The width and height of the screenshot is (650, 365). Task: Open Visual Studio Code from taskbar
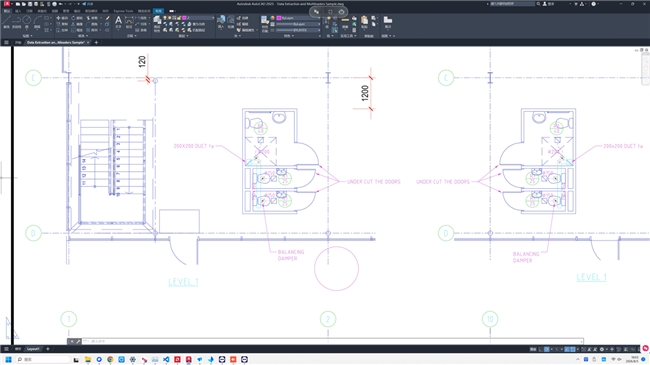pos(166,360)
